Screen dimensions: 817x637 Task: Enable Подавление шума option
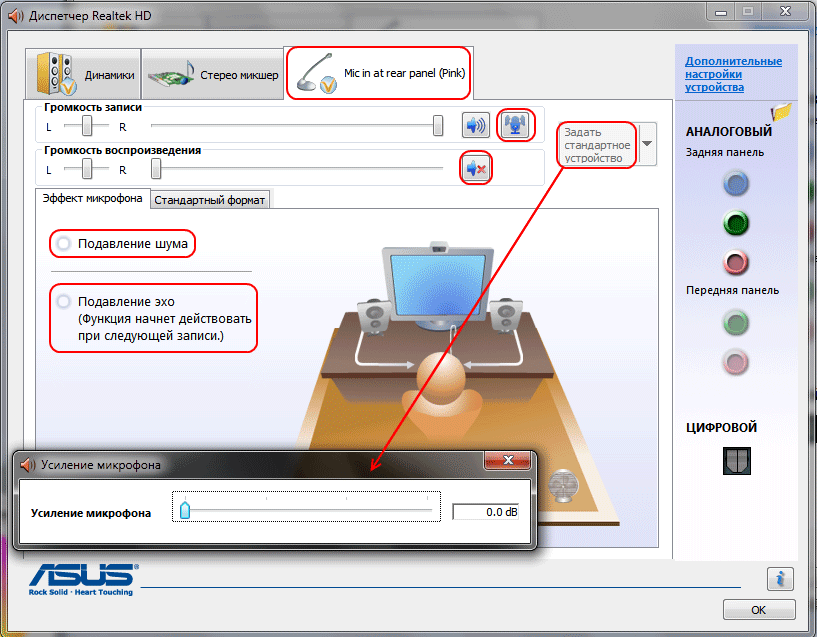(64, 243)
